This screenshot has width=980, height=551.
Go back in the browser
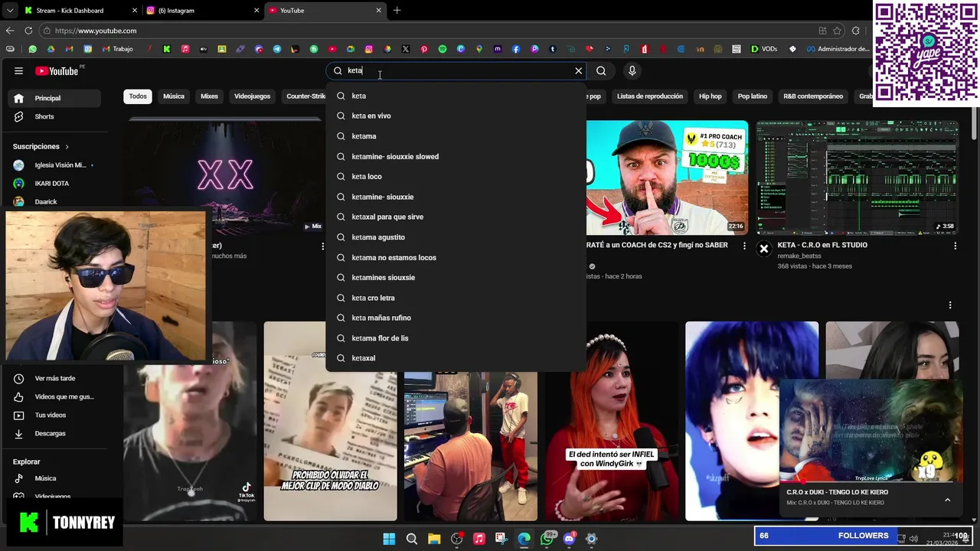[10, 31]
